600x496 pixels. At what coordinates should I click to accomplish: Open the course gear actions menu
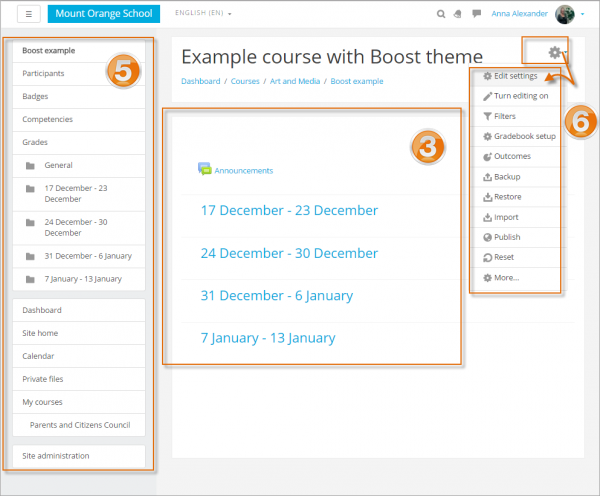555,52
